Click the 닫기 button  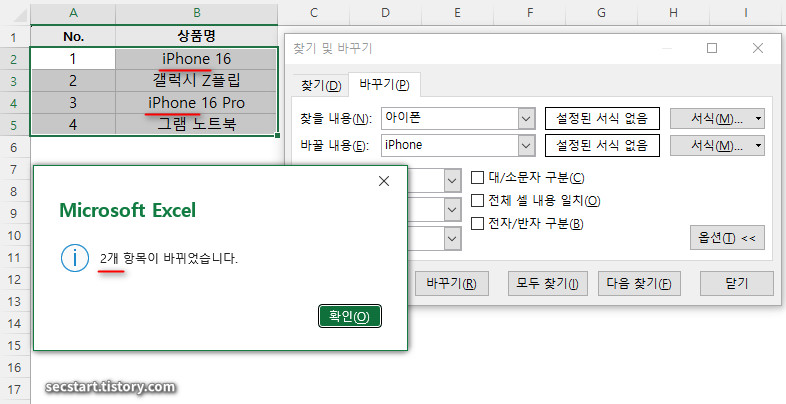click(737, 284)
